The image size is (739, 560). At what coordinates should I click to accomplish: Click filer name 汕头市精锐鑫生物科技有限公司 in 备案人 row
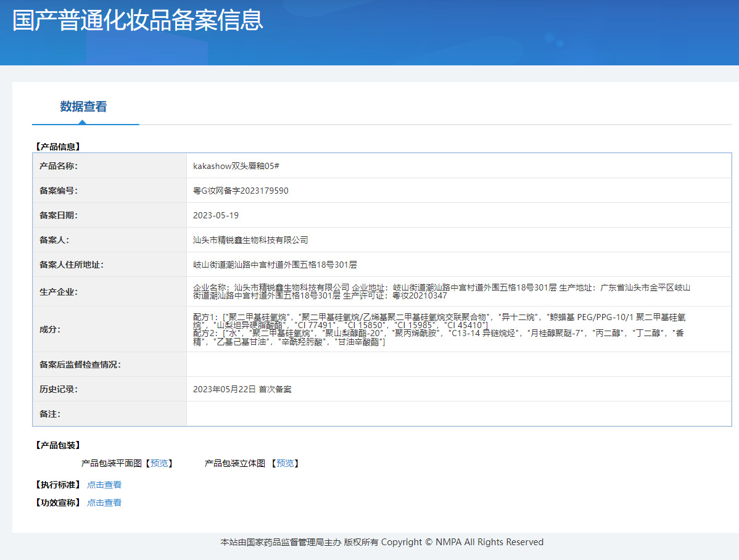coord(250,240)
